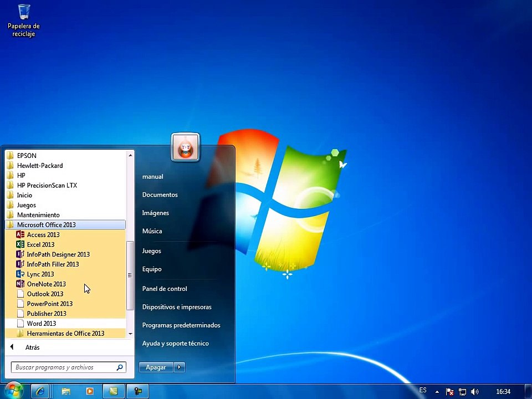532x399 pixels.
Task: Open Action Center flag in tray
Action: pos(450,392)
